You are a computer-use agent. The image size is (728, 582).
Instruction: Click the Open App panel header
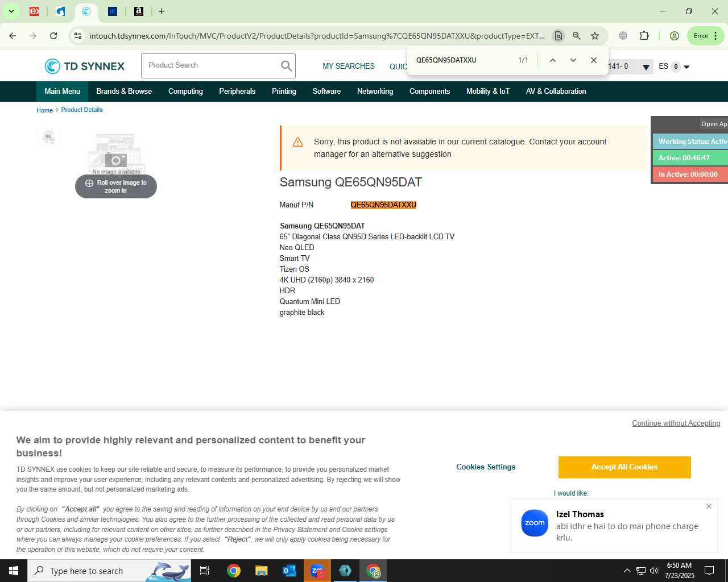(714, 124)
